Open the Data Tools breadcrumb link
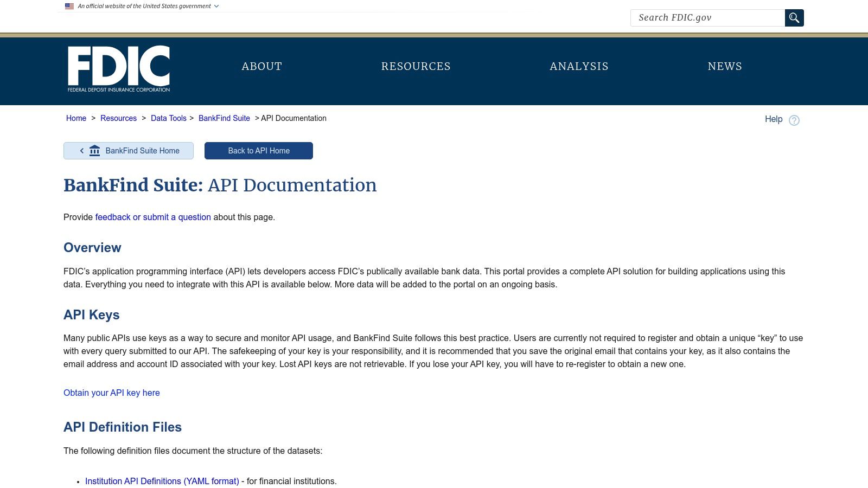 (x=168, y=118)
